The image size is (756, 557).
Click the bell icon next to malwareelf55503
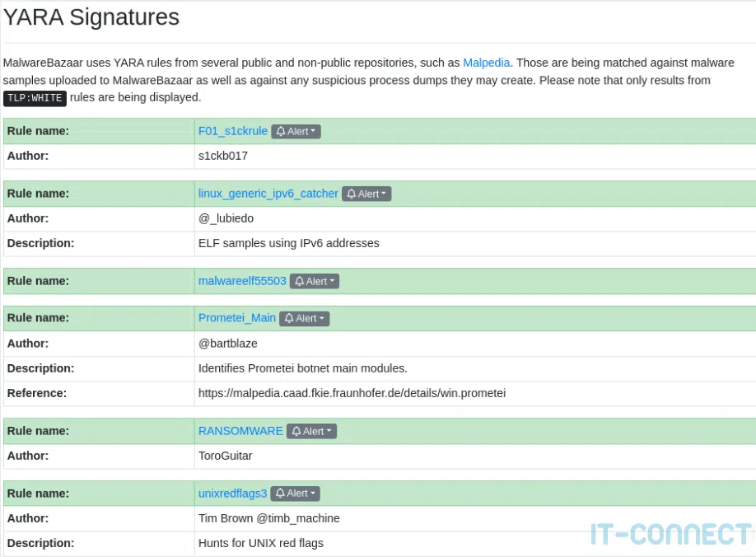pyautogui.click(x=300, y=282)
